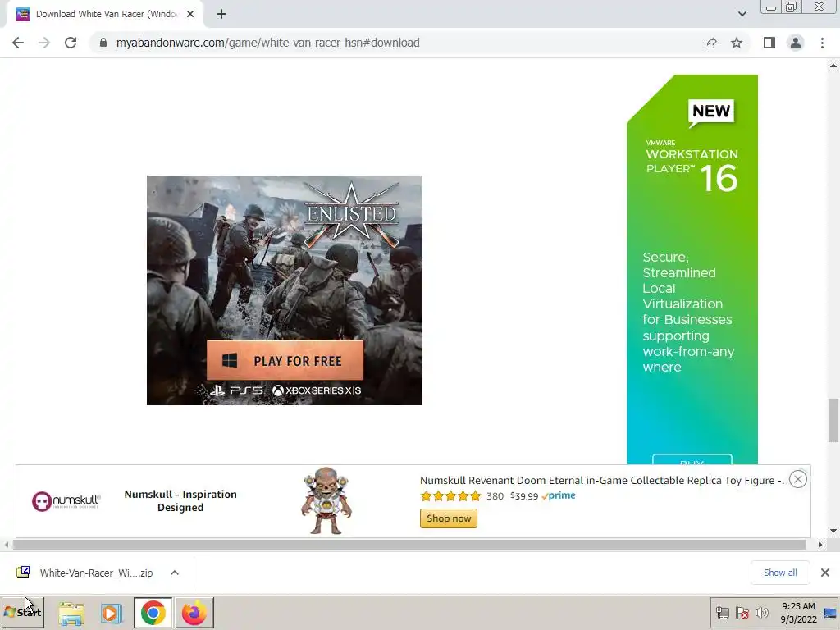Click the Chrome taskbar icon
The width and height of the screenshot is (840, 630).
153,613
